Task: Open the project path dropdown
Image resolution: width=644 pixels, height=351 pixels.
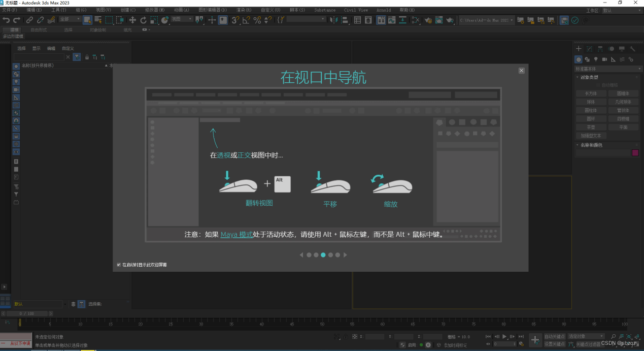Action: [x=486, y=20]
